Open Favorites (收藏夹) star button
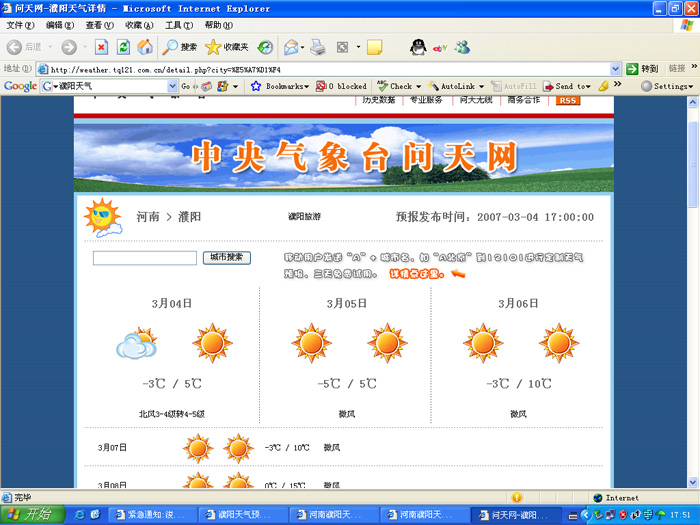Screen dimensions: 700x525 [x=227, y=47]
